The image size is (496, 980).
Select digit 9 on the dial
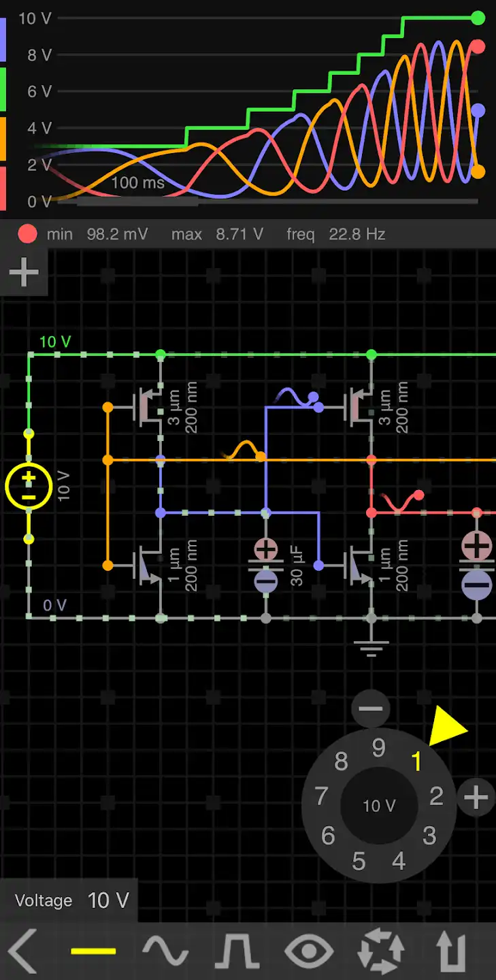379,748
